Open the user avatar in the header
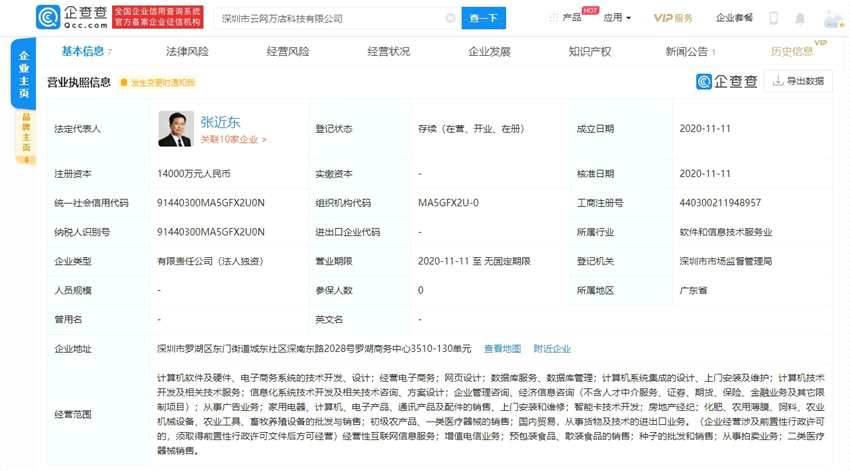Viewport: 850px width, 471px height. [833, 18]
